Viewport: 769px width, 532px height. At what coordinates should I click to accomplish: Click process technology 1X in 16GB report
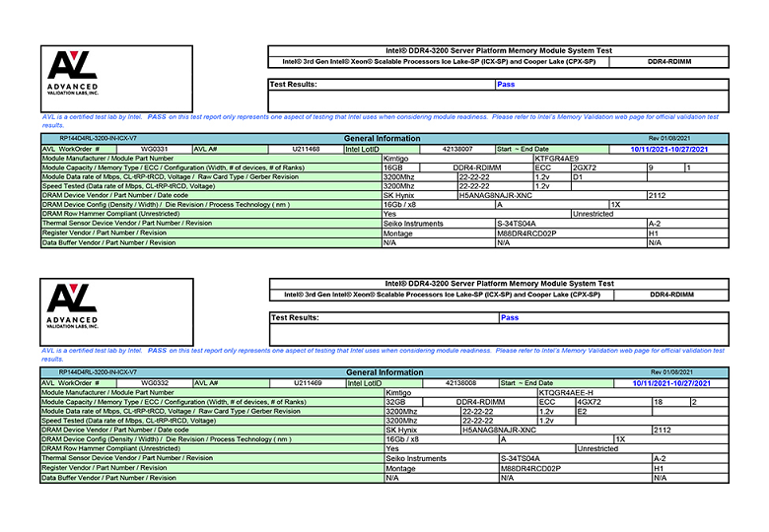pyautogui.click(x=615, y=205)
